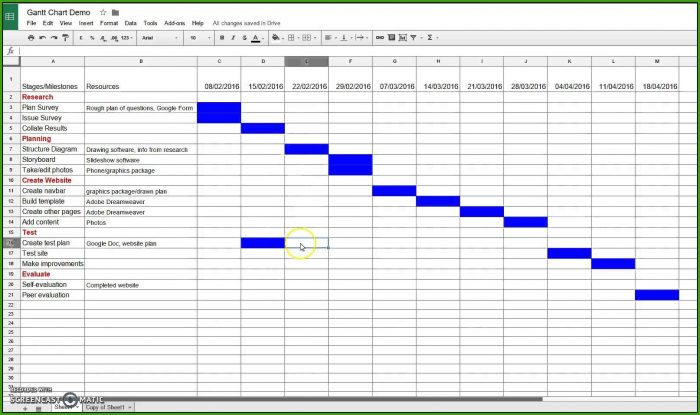Format as currency icon
This screenshot has height=415, width=700.
pos(81,38)
